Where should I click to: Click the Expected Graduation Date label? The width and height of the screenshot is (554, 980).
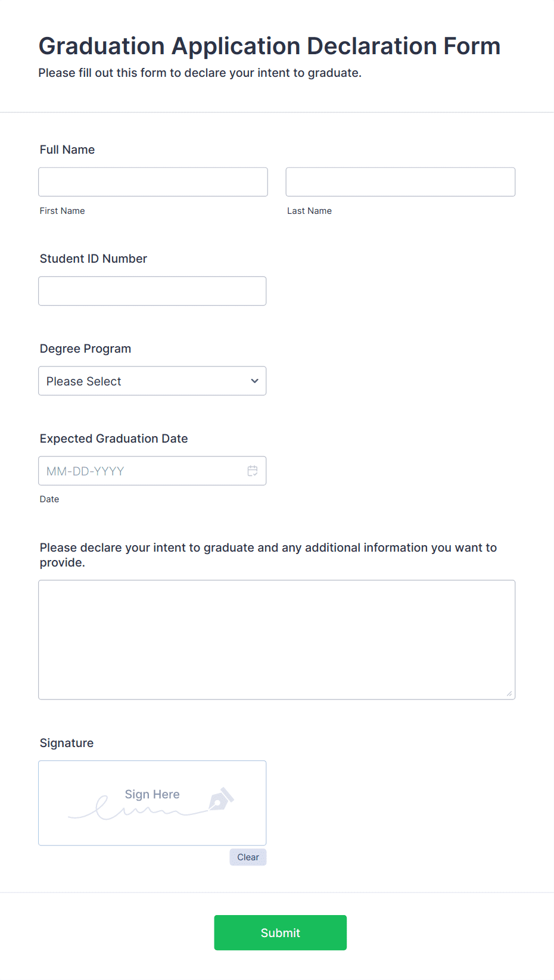[x=114, y=438]
